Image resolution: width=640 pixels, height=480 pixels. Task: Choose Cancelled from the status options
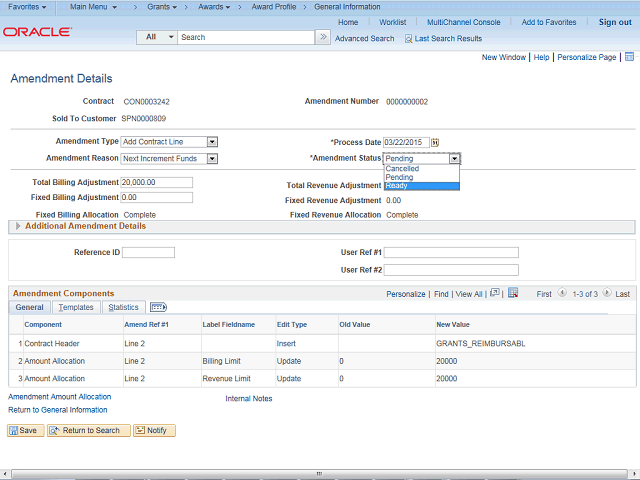click(x=402, y=169)
